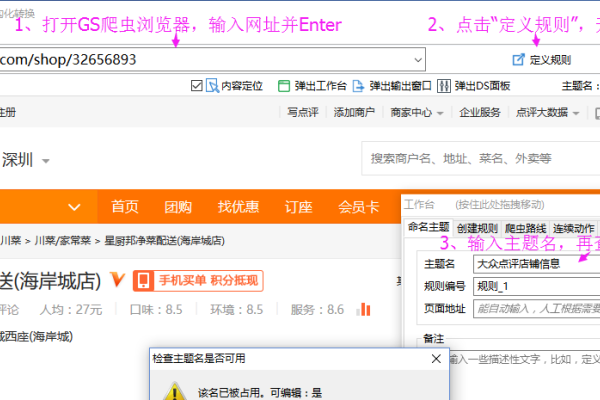Close the 检查主题名是否可用 dialog
This screenshot has height=400, width=600.
click(436, 359)
